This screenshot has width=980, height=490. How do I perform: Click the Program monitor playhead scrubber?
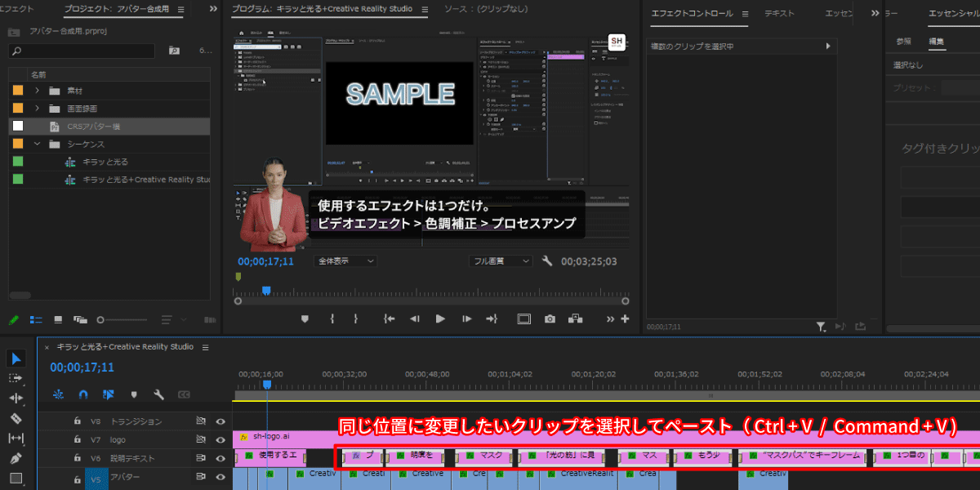pos(266,291)
